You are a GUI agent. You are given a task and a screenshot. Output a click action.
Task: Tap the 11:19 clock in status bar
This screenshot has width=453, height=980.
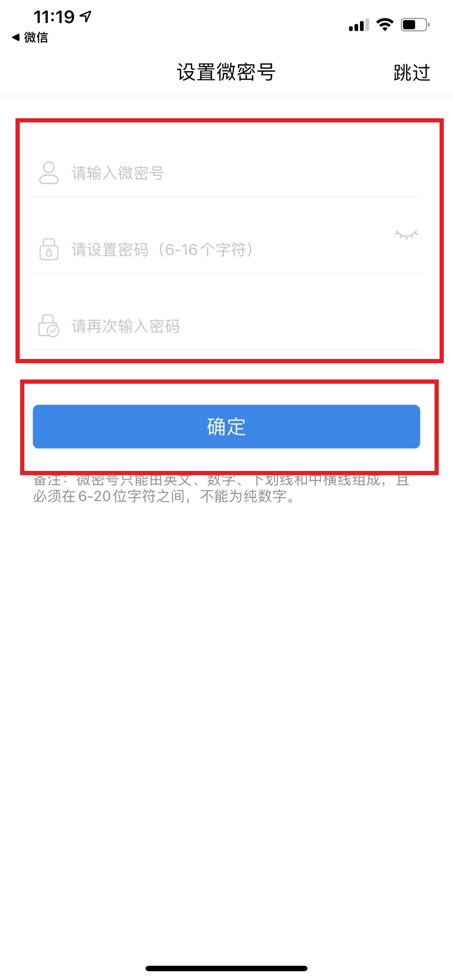click(x=54, y=17)
